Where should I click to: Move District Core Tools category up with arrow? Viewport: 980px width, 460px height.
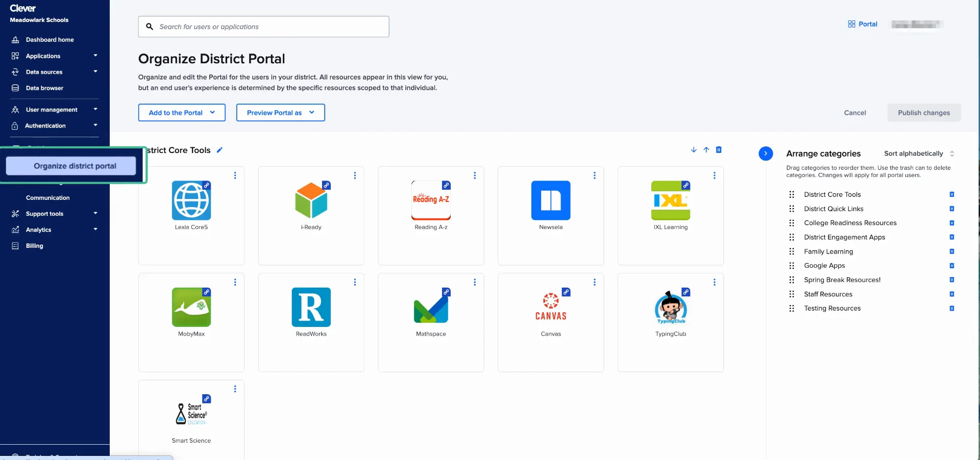point(706,150)
